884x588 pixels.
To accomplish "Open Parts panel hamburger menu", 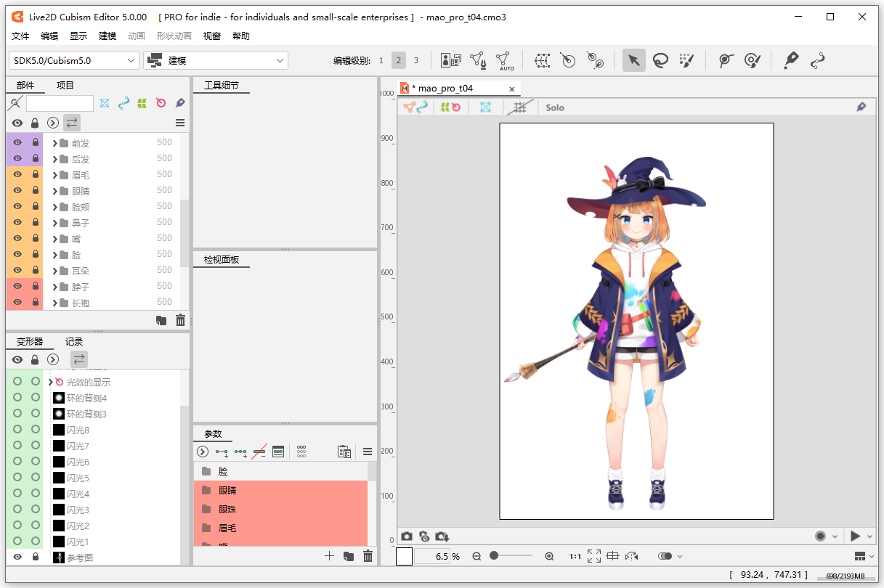I will click(x=180, y=123).
